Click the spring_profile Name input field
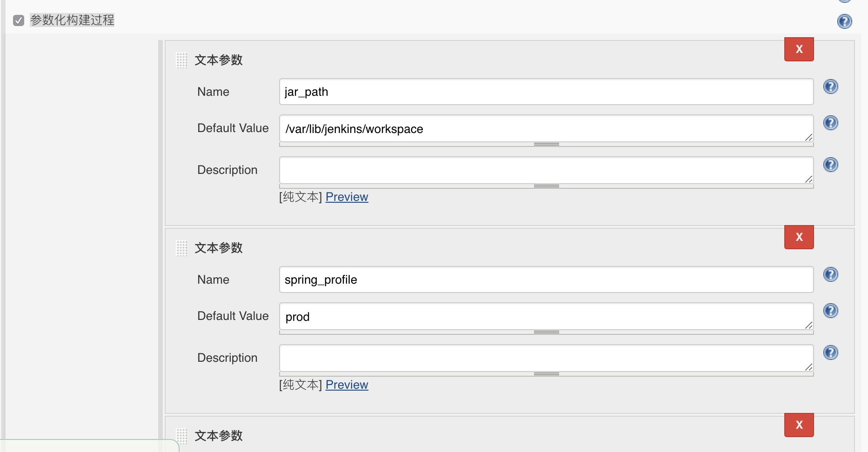 point(546,280)
